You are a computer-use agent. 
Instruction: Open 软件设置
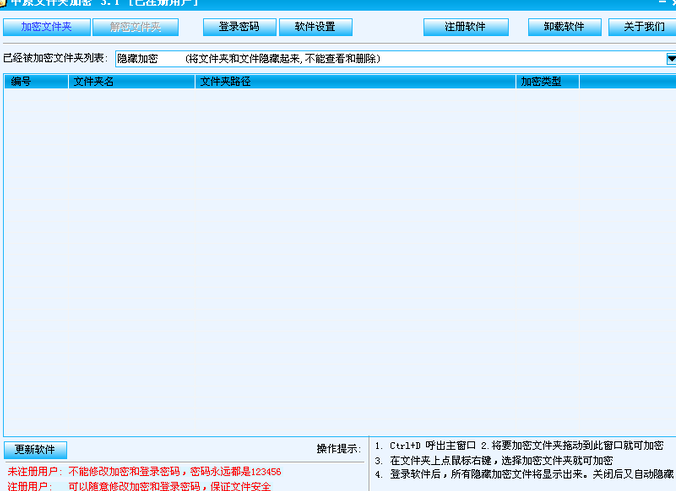click(316, 27)
